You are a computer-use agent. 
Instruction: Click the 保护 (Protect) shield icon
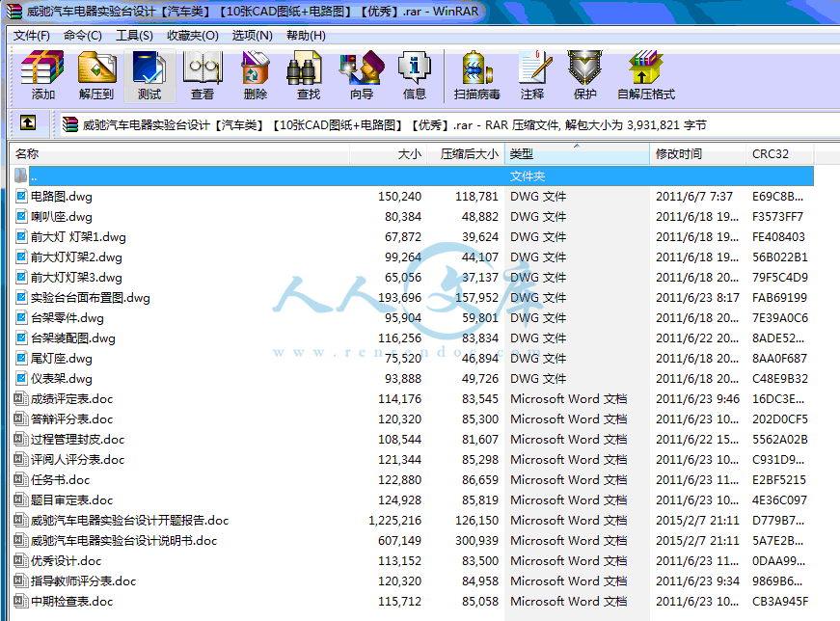(x=585, y=75)
